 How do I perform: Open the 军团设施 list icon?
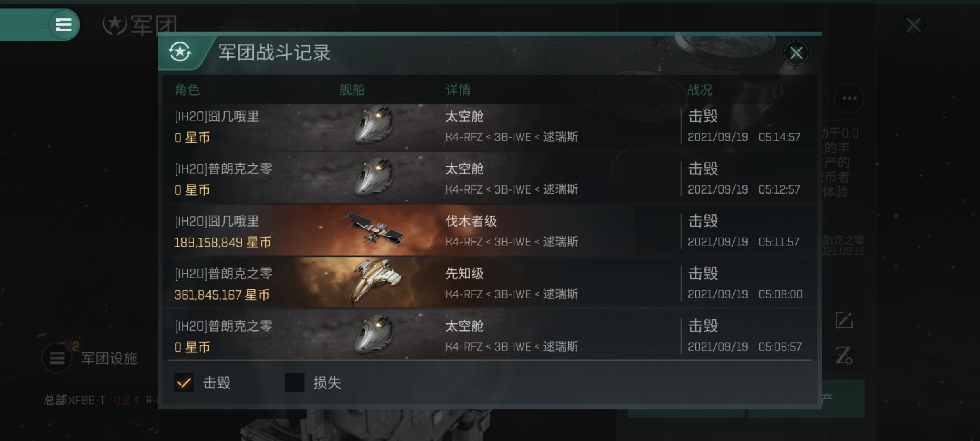tap(57, 358)
